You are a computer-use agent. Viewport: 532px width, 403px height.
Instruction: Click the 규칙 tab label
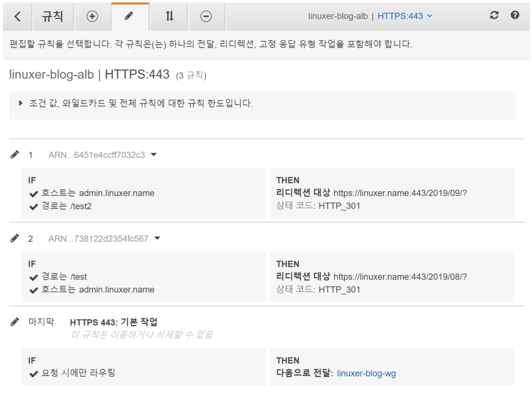[x=52, y=16]
